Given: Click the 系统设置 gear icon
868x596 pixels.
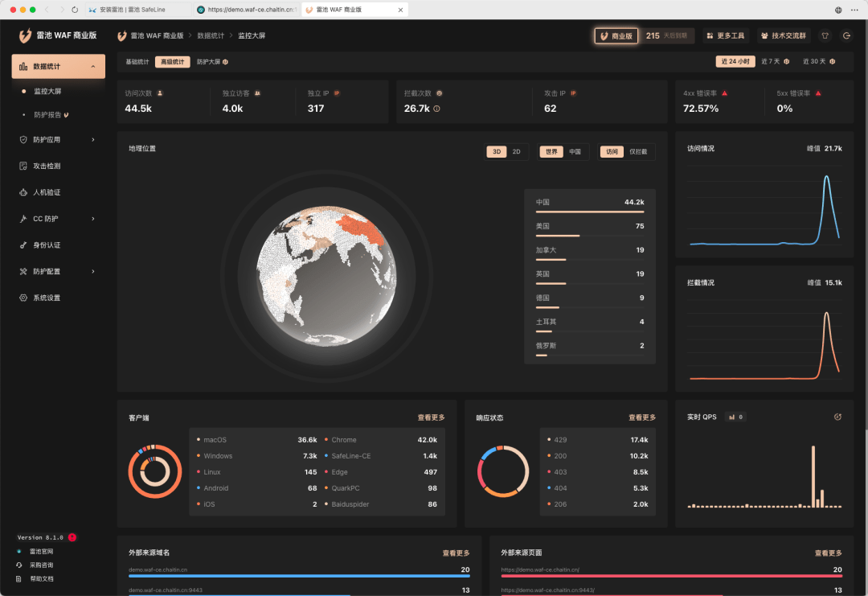Looking at the screenshot, I should (23, 298).
